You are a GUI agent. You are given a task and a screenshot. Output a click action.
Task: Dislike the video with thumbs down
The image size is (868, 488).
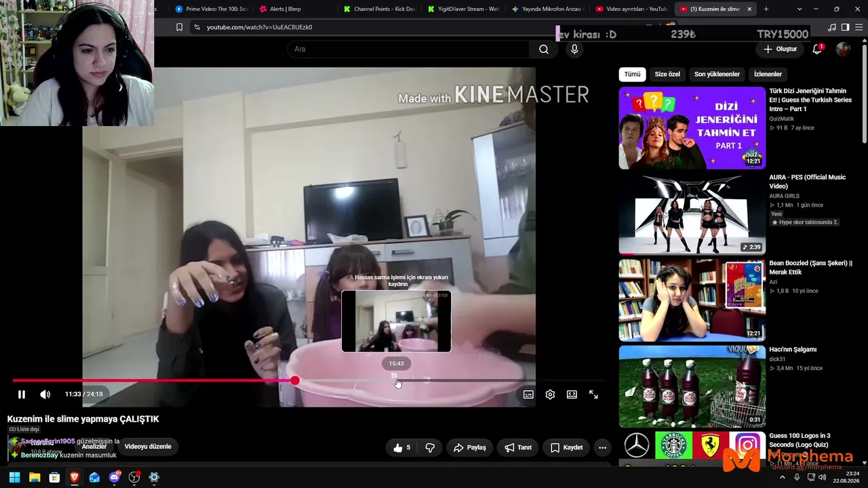(x=430, y=447)
